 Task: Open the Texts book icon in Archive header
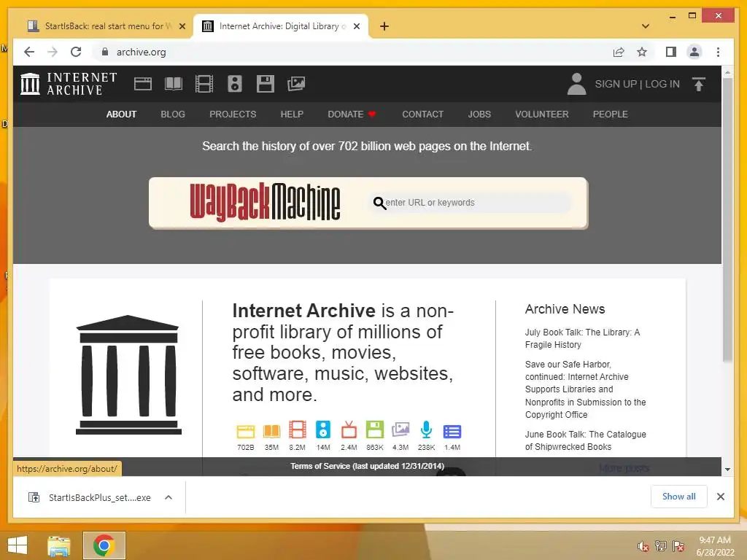point(174,84)
